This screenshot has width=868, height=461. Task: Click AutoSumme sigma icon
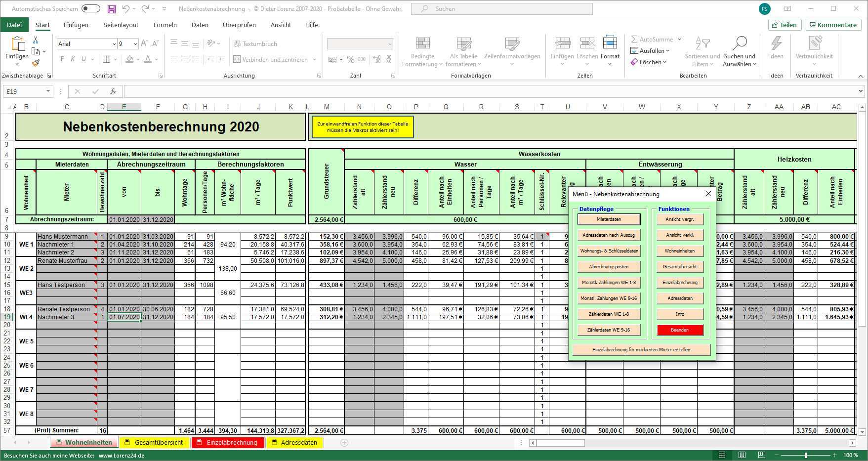coord(634,39)
